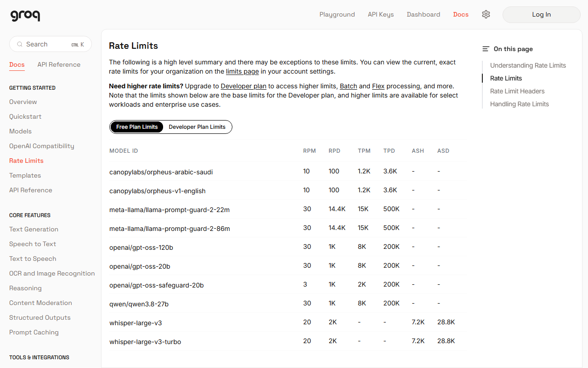Open Structured Outputs docs
Image resolution: width=588 pixels, height=368 pixels.
click(40, 317)
